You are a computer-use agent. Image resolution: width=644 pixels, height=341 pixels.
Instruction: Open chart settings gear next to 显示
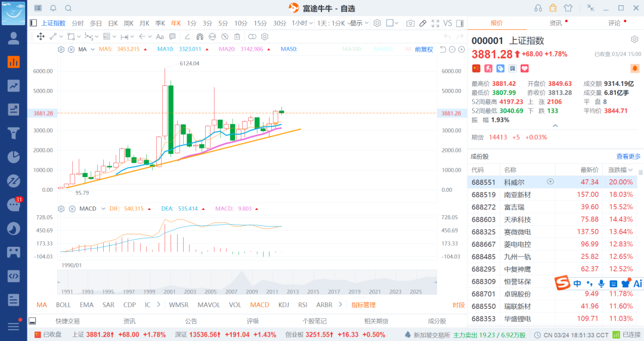[x=377, y=23]
